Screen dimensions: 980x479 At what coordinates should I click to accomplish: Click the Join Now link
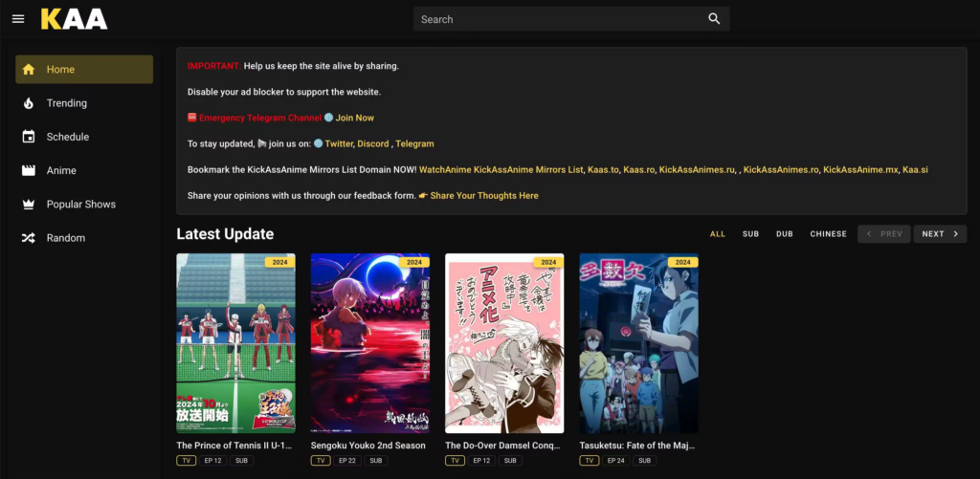[x=355, y=118]
